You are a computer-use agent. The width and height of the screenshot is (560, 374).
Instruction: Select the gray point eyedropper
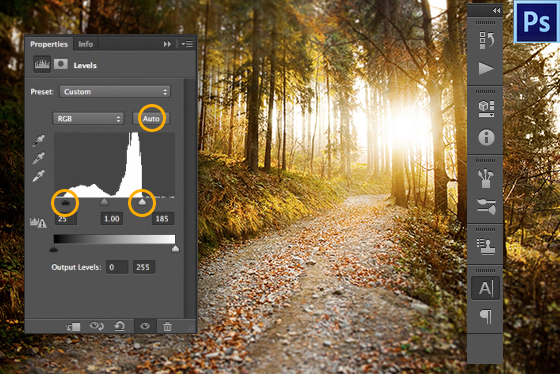(39, 158)
